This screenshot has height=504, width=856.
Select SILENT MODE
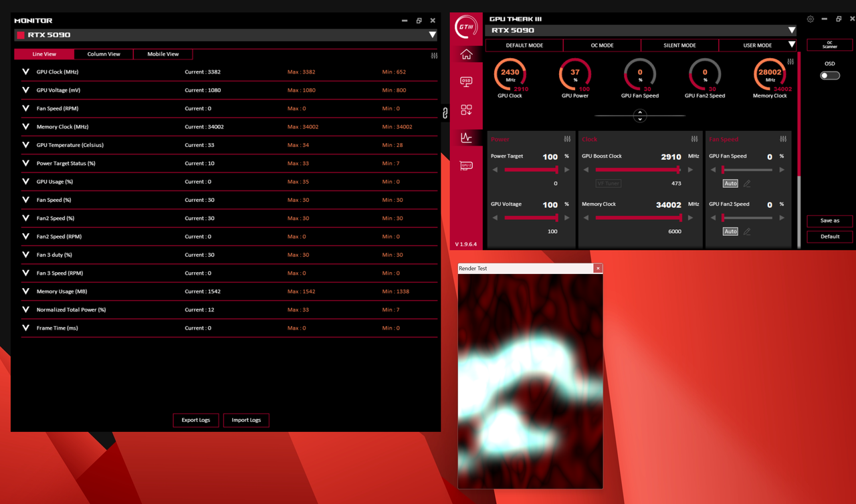pyautogui.click(x=679, y=45)
